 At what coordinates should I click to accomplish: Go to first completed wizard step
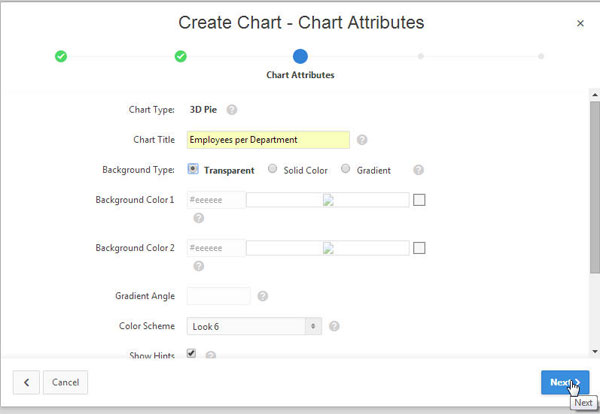tap(61, 56)
